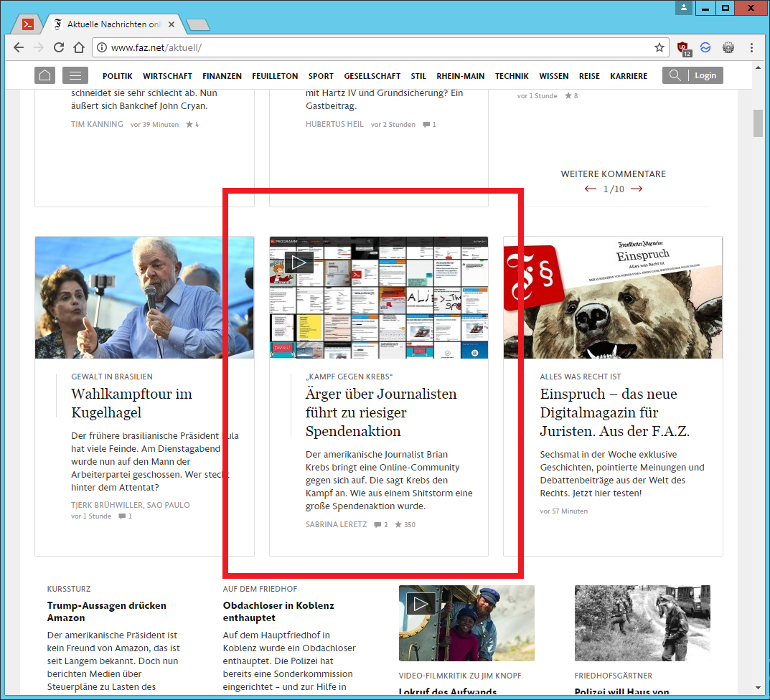The width and height of the screenshot is (770, 700).
Task: Open article Wahlkampftour im Kugelhagel
Action: click(x=131, y=403)
